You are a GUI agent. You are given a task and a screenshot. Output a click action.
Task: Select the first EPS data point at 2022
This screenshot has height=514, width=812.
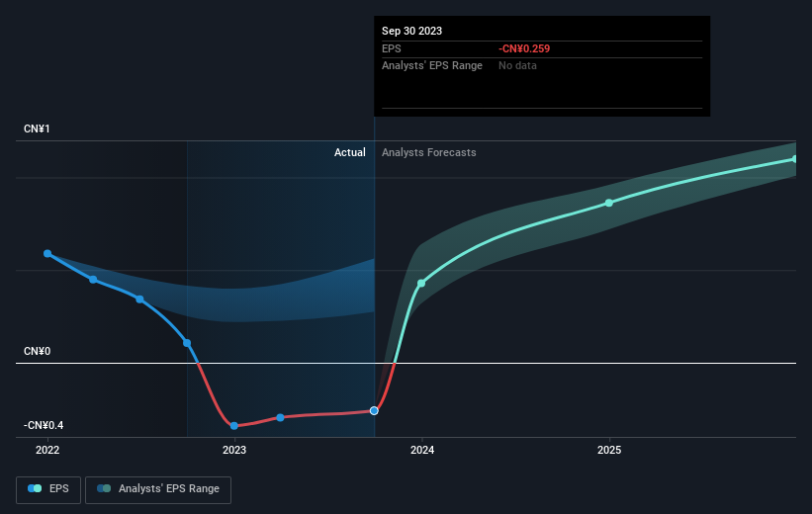47,253
